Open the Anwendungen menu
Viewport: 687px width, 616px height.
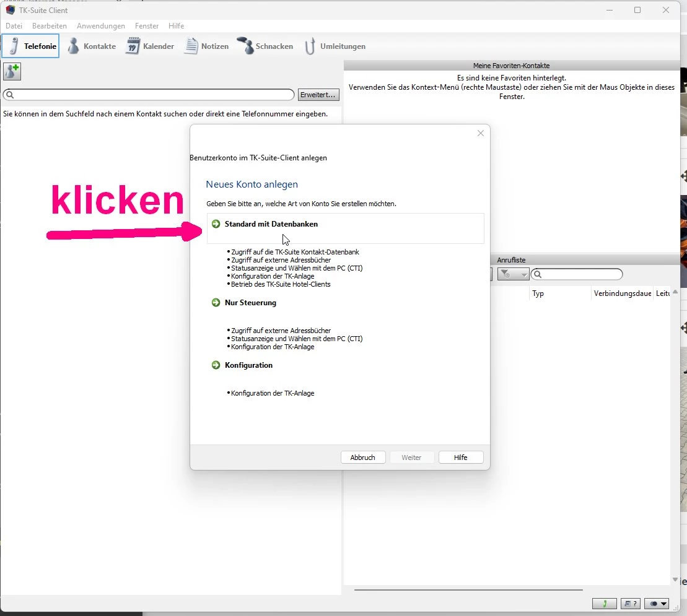[x=101, y=26]
